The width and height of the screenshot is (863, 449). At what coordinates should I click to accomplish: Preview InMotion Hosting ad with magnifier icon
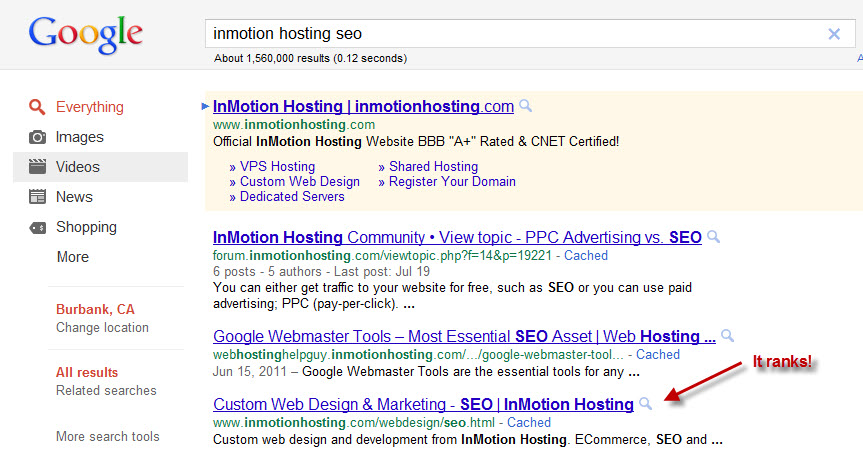(x=526, y=106)
